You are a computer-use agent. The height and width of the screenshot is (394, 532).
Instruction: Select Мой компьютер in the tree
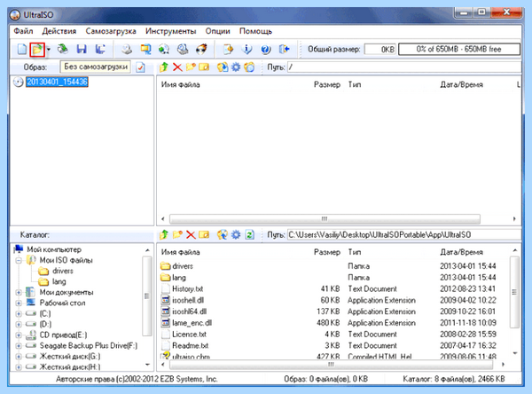tap(54, 249)
